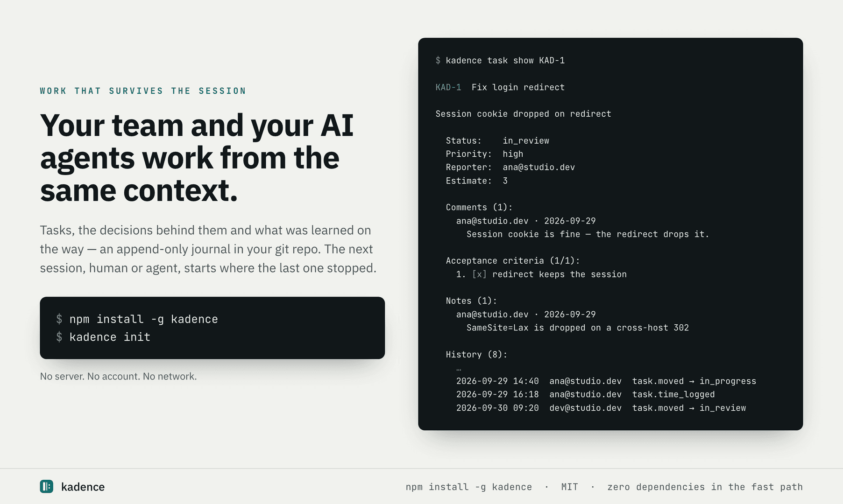Click Reporter 'ana@studio.dev' value
Viewport: 843px width, 504px height.
538,167
